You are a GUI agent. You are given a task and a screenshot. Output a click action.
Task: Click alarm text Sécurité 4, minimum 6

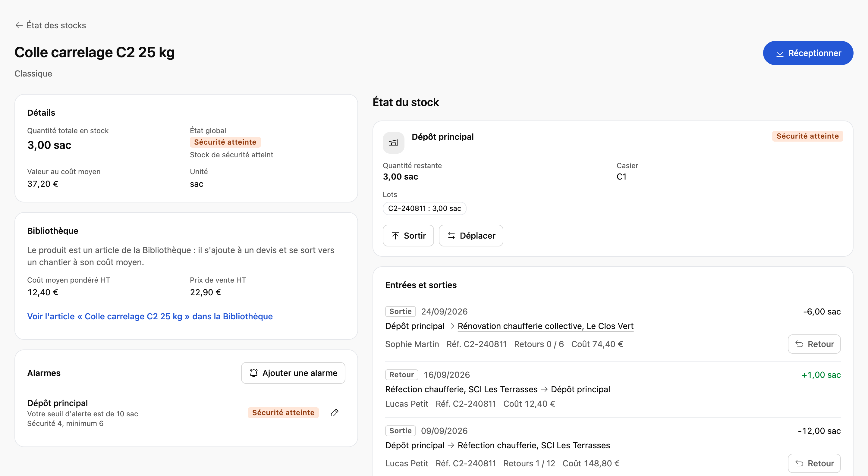(65, 424)
